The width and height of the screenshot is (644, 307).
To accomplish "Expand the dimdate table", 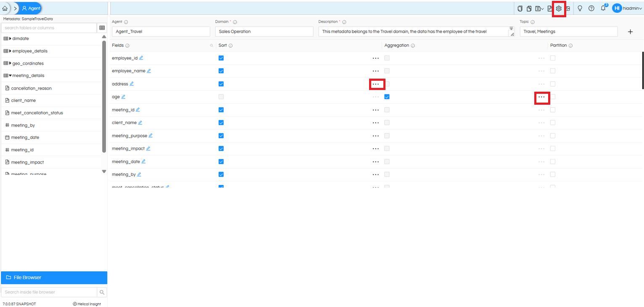I will [x=10, y=39].
